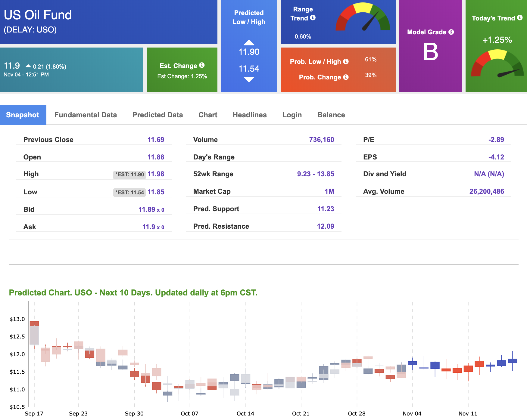
Task: Open the Headlines tab
Action: [250, 115]
